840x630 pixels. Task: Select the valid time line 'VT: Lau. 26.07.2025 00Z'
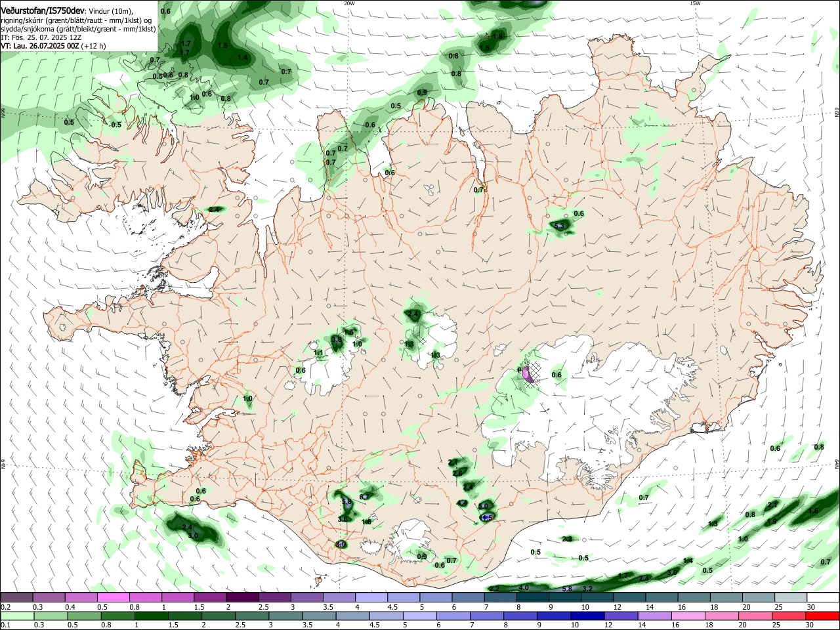click(40, 46)
